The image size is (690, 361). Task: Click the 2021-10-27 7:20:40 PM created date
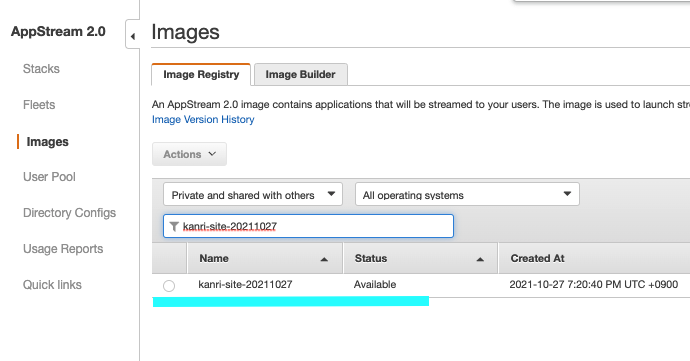click(594, 284)
